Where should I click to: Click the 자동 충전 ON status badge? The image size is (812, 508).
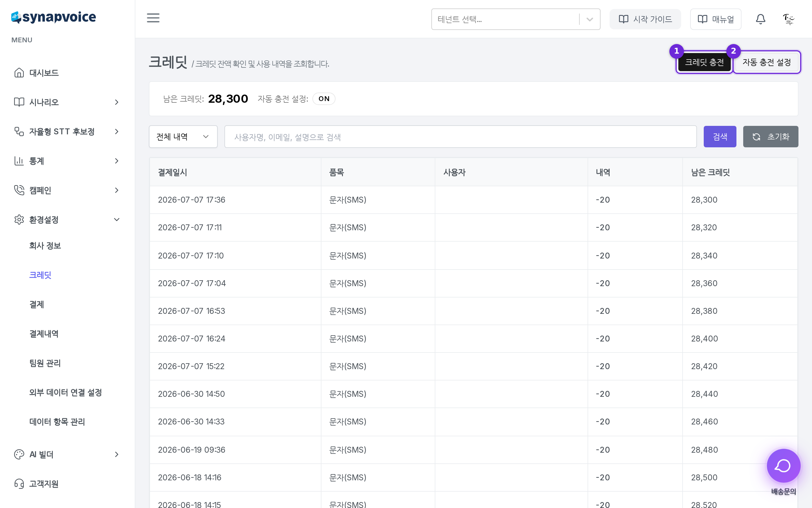(x=324, y=99)
